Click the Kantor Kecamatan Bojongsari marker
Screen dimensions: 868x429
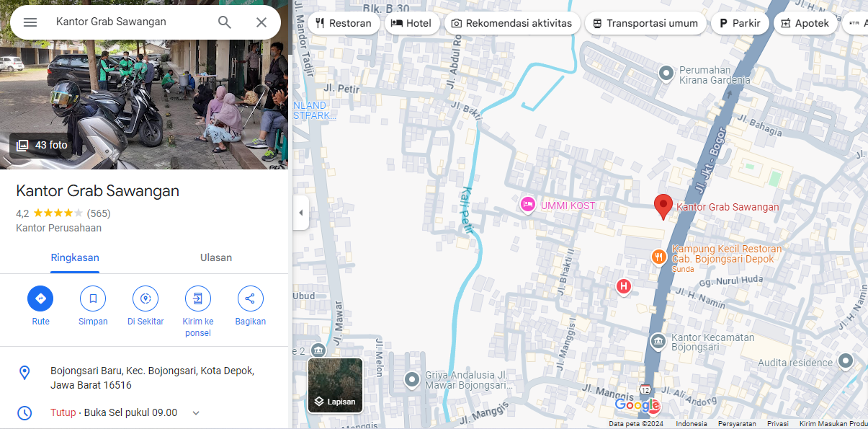tap(658, 341)
